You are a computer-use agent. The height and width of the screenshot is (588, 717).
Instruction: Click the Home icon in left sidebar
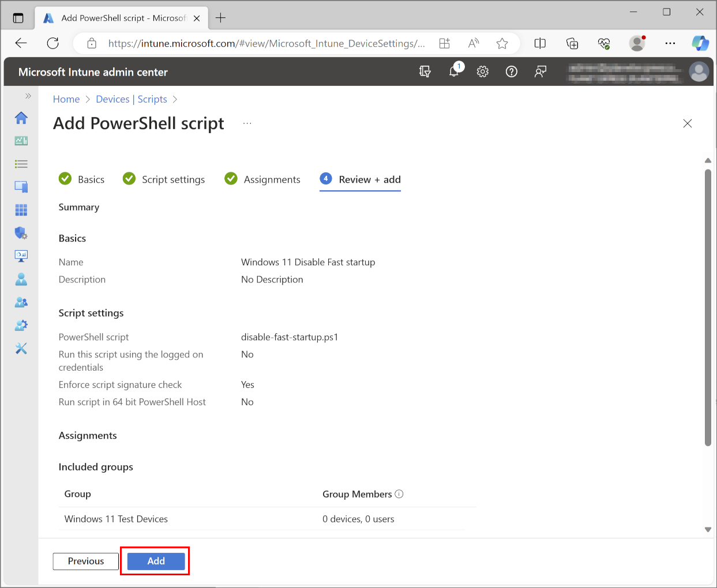point(21,118)
